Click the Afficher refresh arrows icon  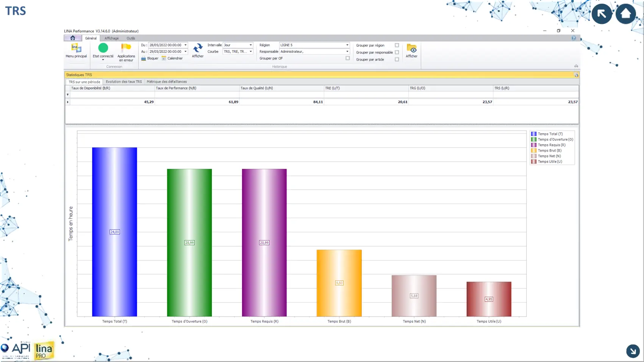point(197,48)
